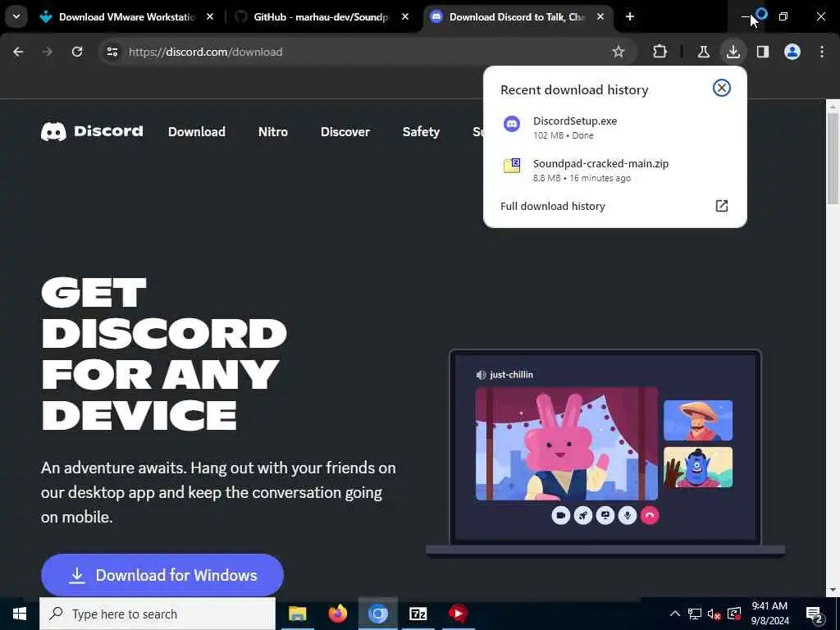840x630 pixels.
Task: Reload the Discord download page
Action: 77,52
